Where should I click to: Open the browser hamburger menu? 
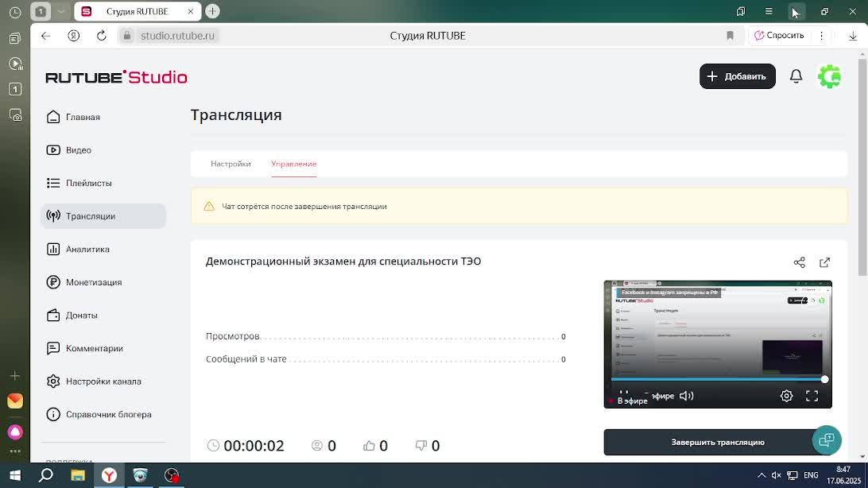(769, 11)
